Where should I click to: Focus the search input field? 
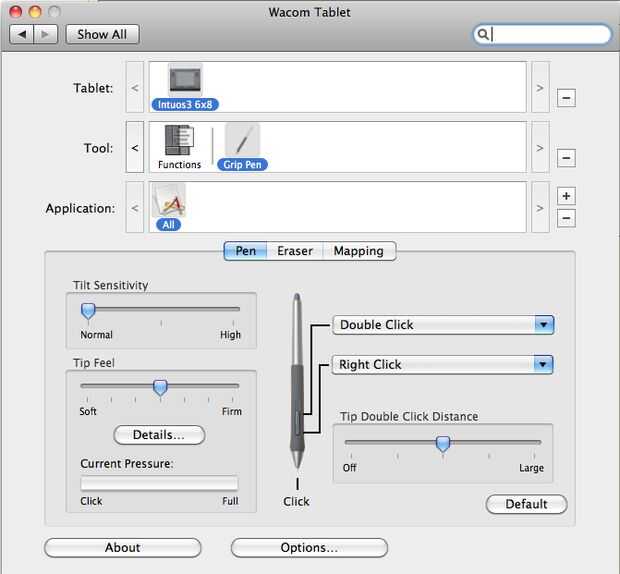point(542,34)
